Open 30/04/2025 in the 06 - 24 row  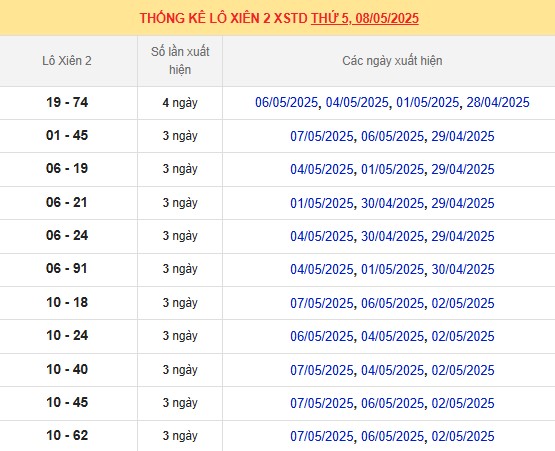[x=392, y=236]
